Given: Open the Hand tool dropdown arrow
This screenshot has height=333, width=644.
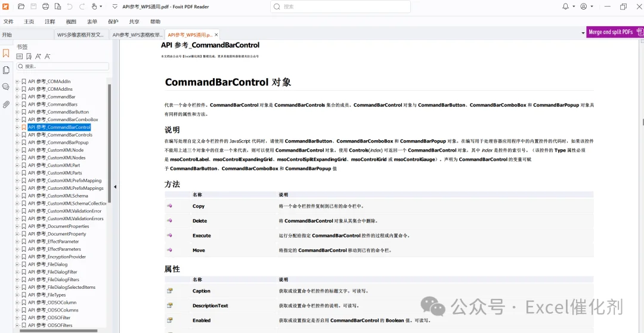Looking at the screenshot, I should pyautogui.click(x=101, y=7).
